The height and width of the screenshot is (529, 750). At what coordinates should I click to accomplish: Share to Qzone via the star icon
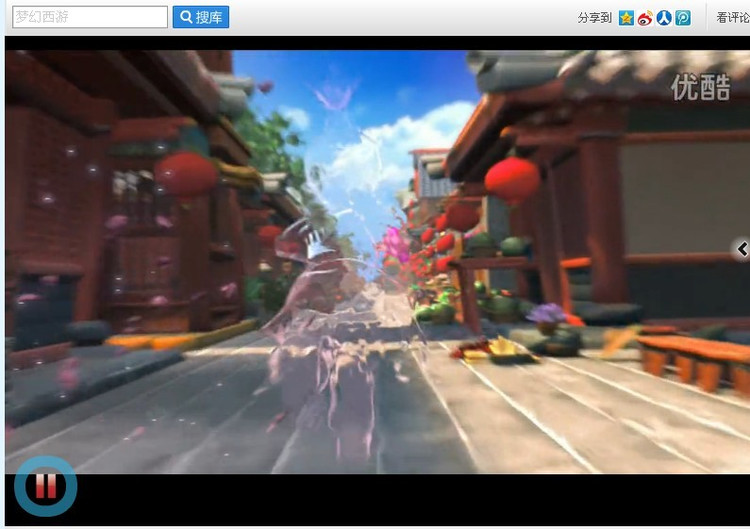pyautogui.click(x=626, y=18)
